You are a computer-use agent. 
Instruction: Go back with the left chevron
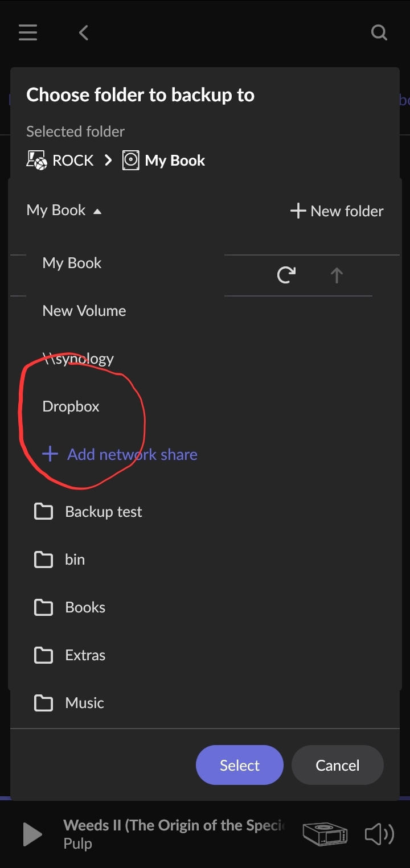click(84, 32)
